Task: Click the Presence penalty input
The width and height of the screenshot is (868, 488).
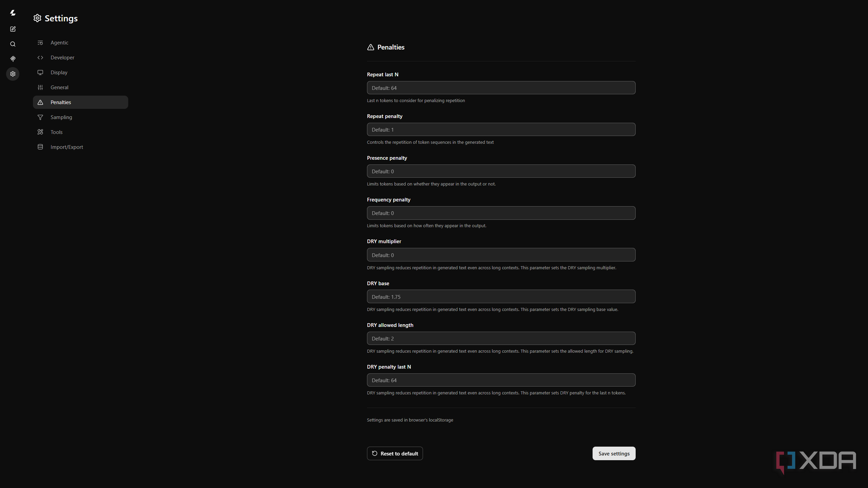Action: pyautogui.click(x=501, y=171)
